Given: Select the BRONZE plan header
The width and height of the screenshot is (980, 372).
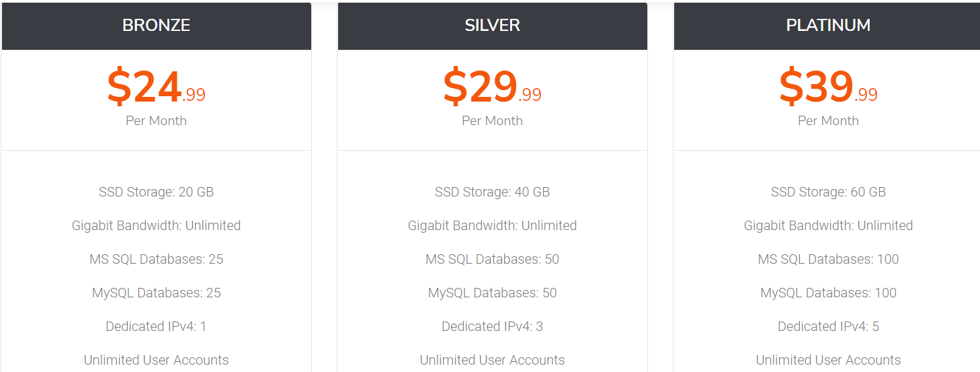Looking at the screenshot, I should coord(156,26).
